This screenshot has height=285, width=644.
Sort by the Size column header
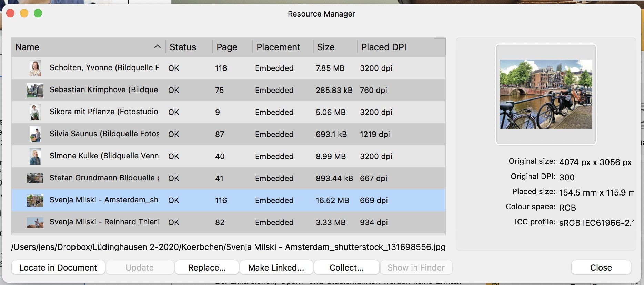pyautogui.click(x=335, y=47)
